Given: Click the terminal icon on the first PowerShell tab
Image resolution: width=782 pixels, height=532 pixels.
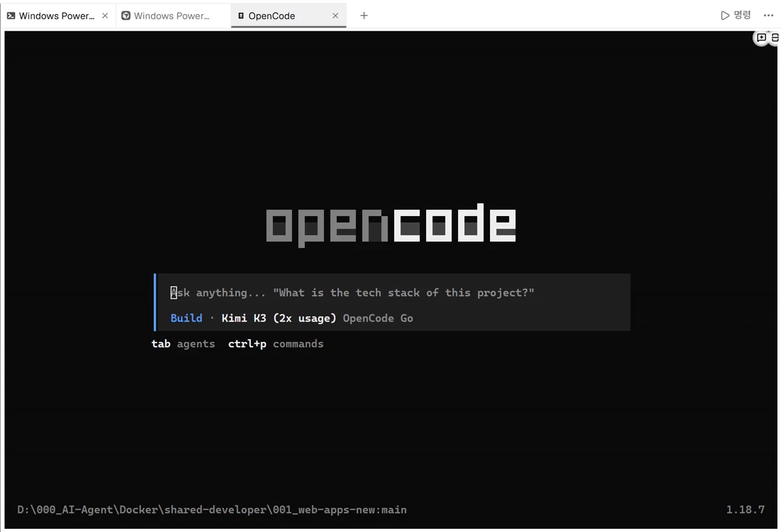Looking at the screenshot, I should [11, 16].
